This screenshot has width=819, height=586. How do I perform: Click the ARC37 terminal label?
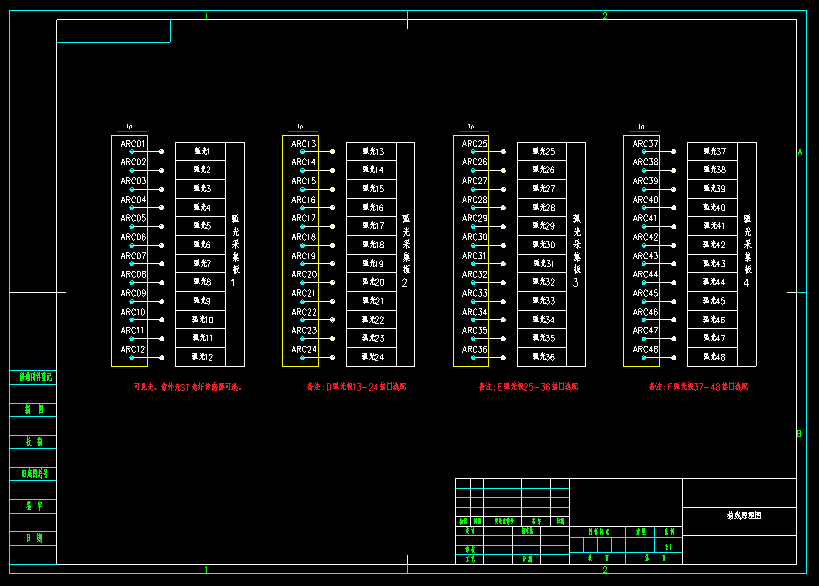pos(645,144)
